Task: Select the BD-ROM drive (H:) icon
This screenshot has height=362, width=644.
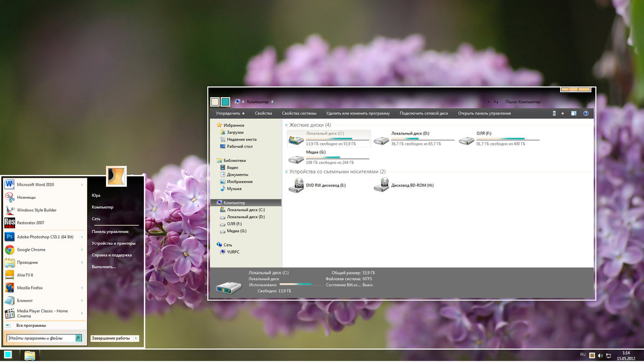Action: tap(381, 185)
